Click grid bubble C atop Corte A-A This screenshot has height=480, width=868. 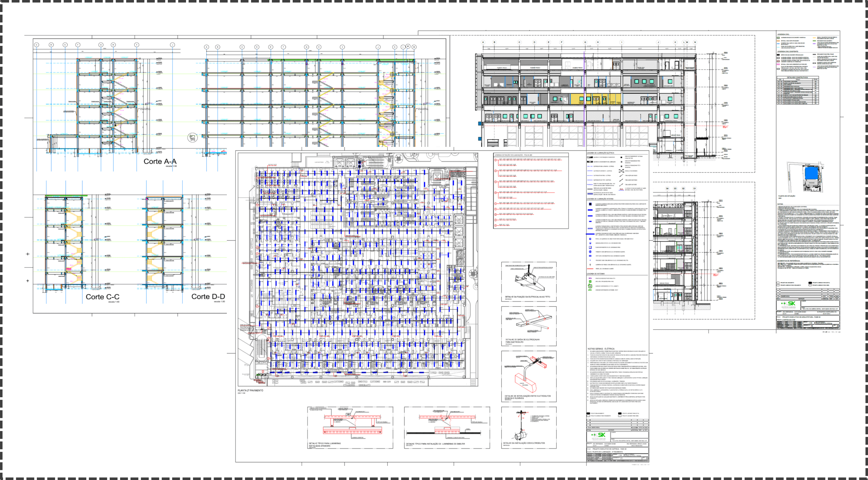click(x=36, y=44)
